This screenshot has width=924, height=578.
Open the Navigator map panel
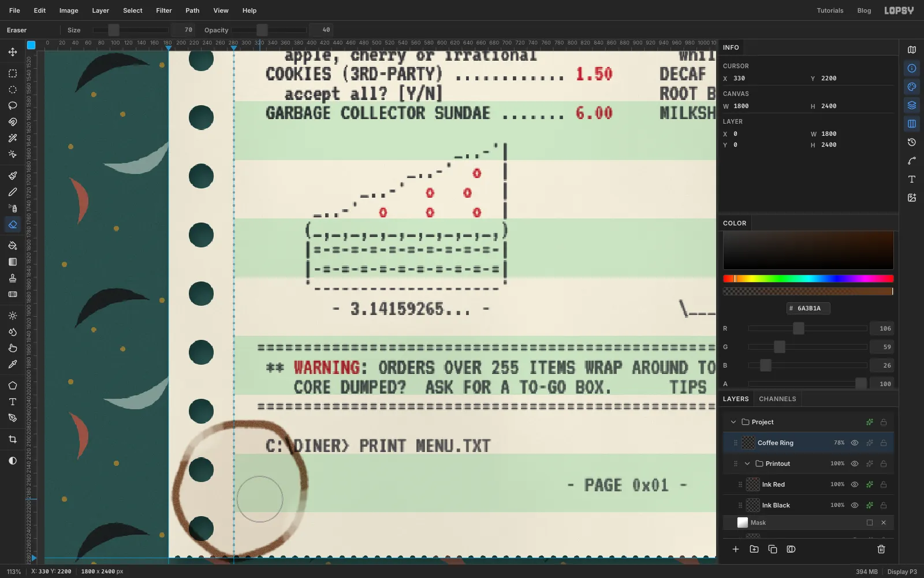pyautogui.click(x=912, y=50)
